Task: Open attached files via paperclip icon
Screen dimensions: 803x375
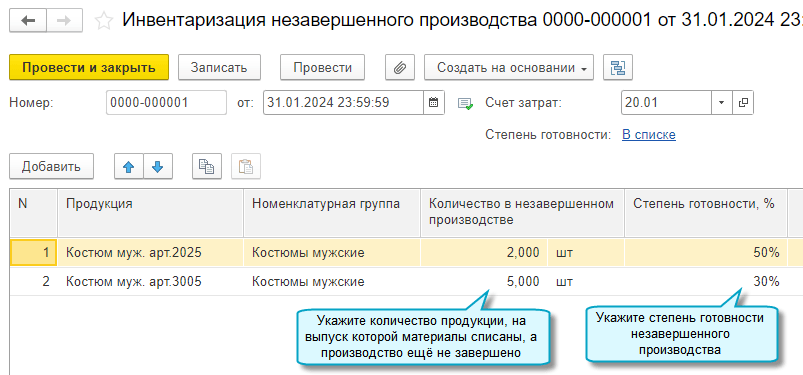Action: point(399,67)
